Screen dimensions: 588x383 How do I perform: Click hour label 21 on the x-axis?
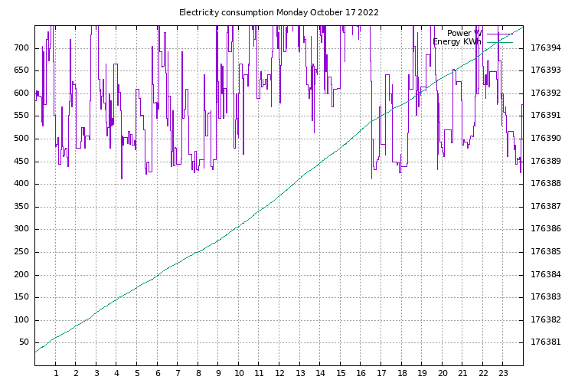[x=462, y=374]
